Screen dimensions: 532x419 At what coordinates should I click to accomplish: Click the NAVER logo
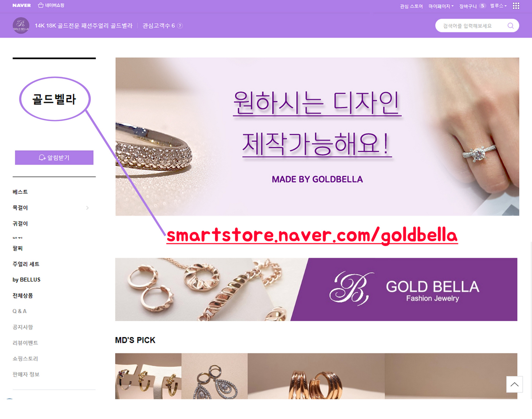click(21, 6)
